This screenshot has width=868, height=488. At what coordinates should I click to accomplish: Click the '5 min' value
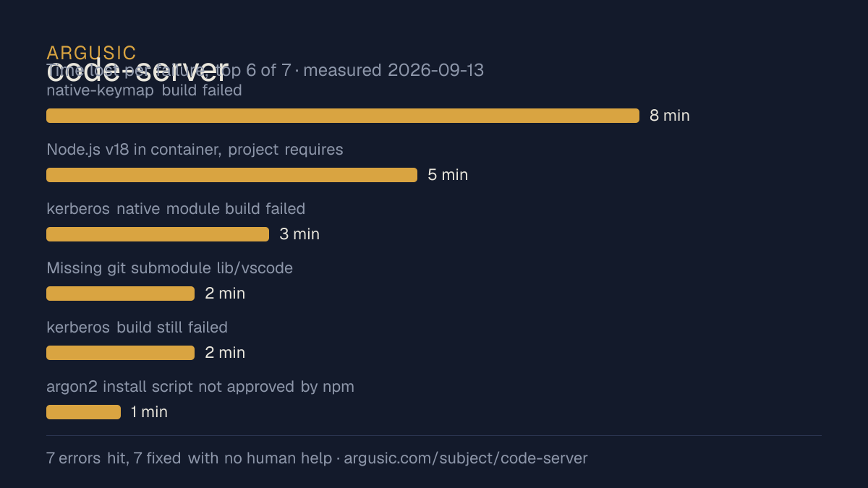click(x=448, y=175)
